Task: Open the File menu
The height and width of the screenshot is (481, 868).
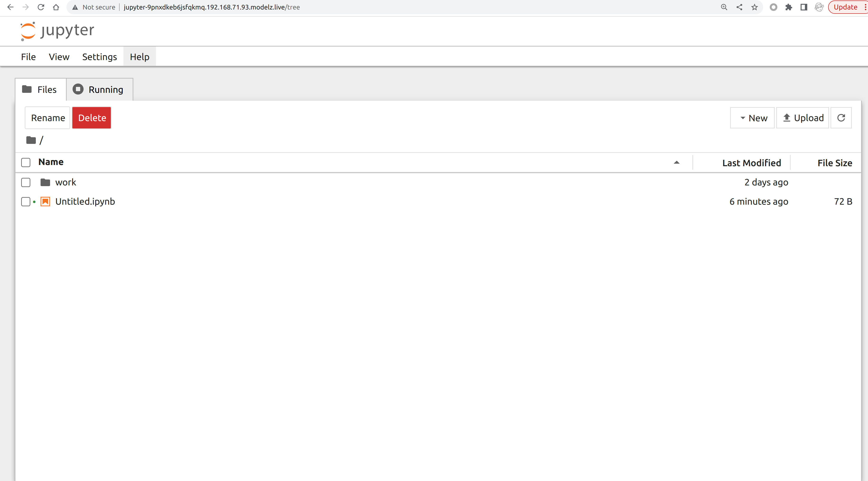Action: [28, 56]
